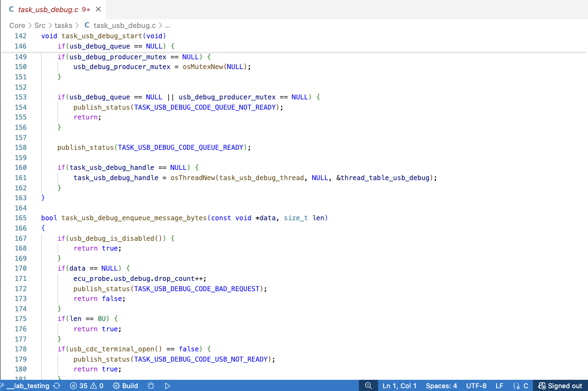Click line number 175 in the gutter
The height and width of the screenshot is (391, 588).
click(x=21, y=319)
